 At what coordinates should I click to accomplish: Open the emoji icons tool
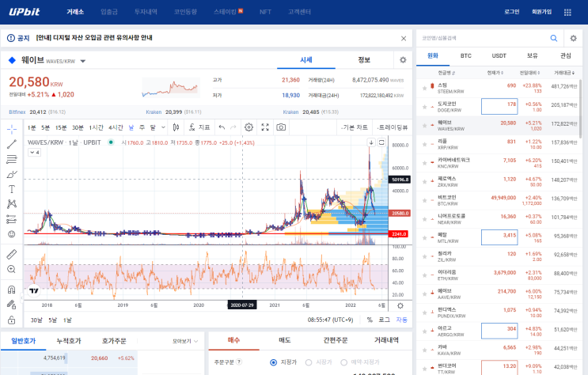pyautogui.click(x=12, y=234)
